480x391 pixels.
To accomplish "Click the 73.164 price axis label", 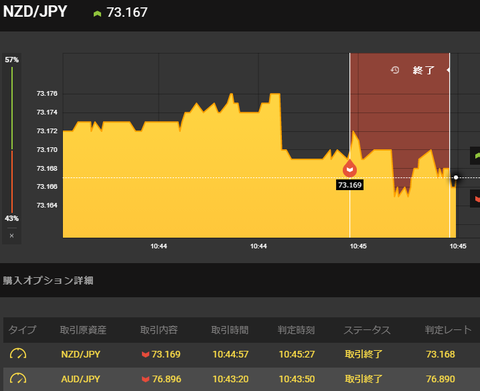I will (47, 205).
